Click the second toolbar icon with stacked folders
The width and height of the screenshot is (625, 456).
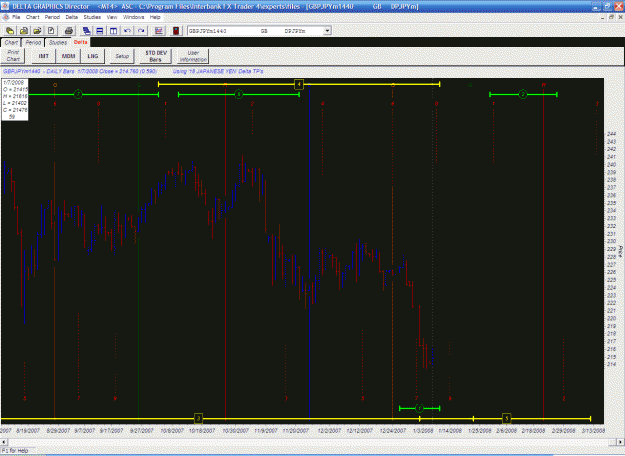pyautogui.click(x=24, y=31)
